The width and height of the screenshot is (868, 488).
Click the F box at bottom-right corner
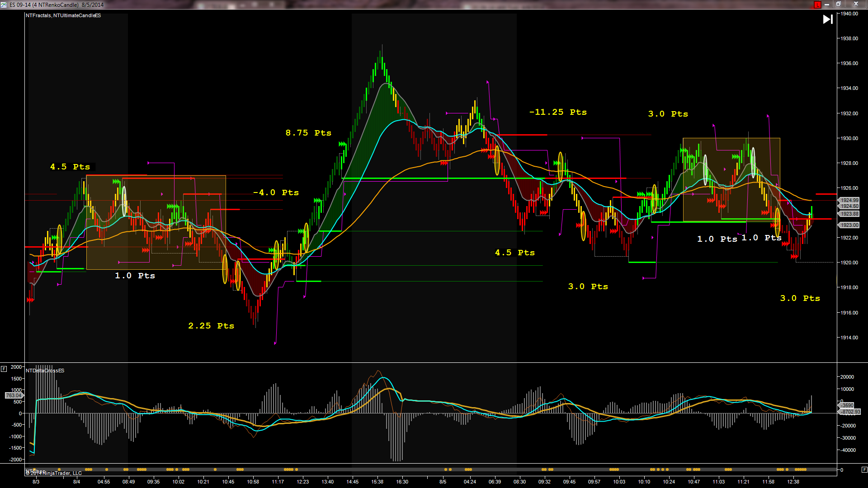click(864, 469)
